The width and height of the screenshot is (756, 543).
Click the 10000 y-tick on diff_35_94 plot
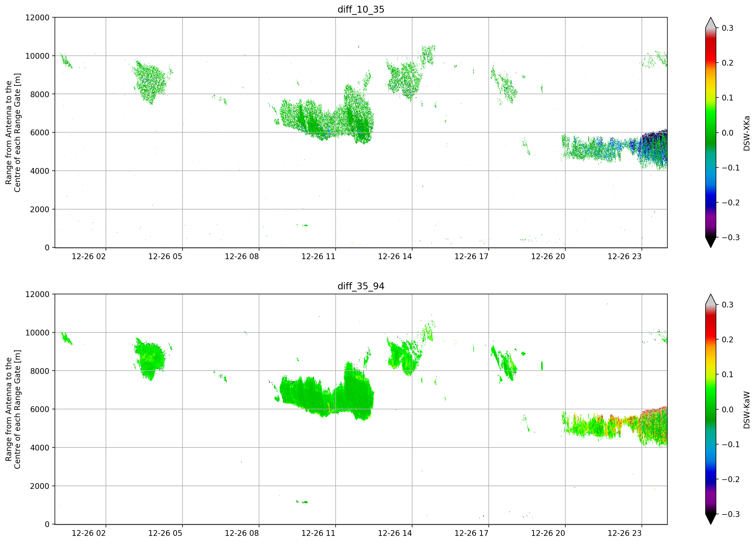(x=37, y=332)
